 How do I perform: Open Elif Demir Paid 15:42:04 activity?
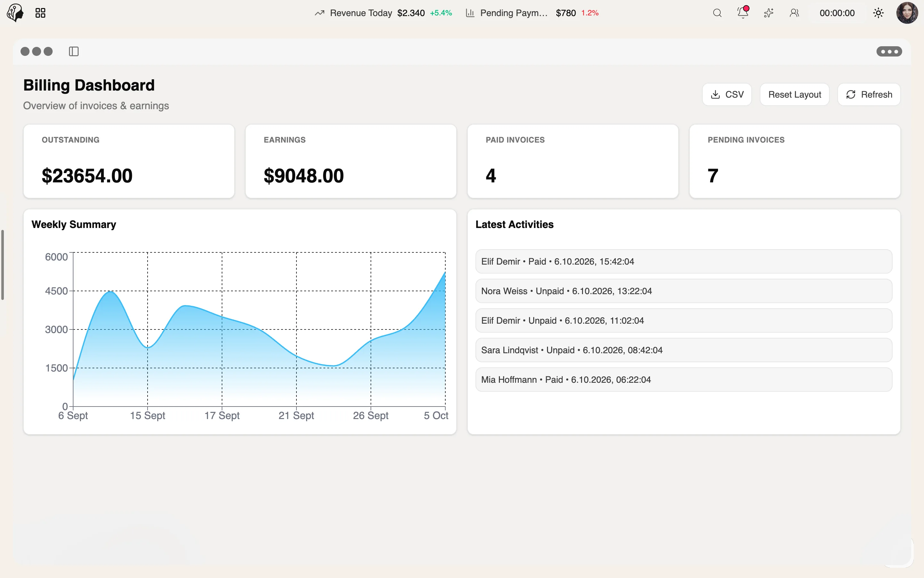click(x=684, y=261)
